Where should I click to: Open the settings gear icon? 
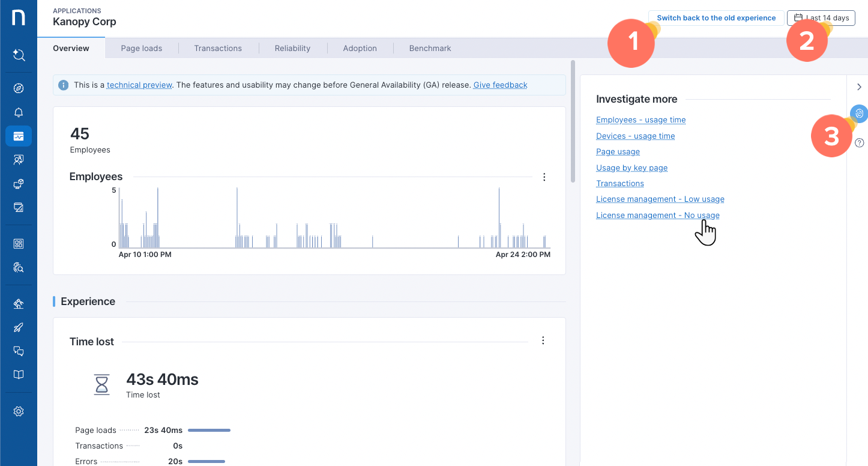19,411
